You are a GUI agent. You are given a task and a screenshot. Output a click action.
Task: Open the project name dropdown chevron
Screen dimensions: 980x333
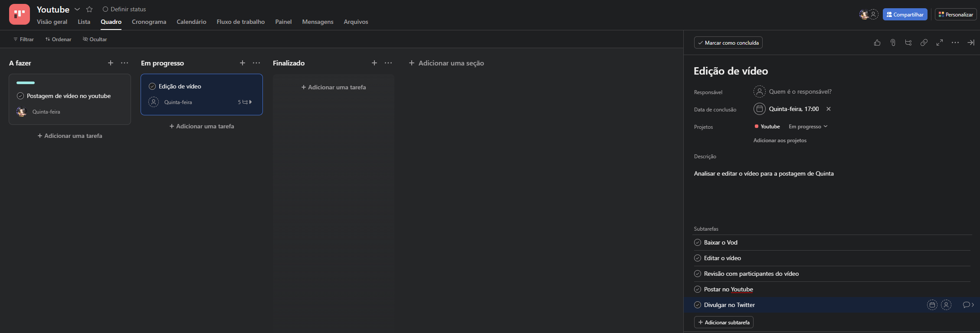77,9
